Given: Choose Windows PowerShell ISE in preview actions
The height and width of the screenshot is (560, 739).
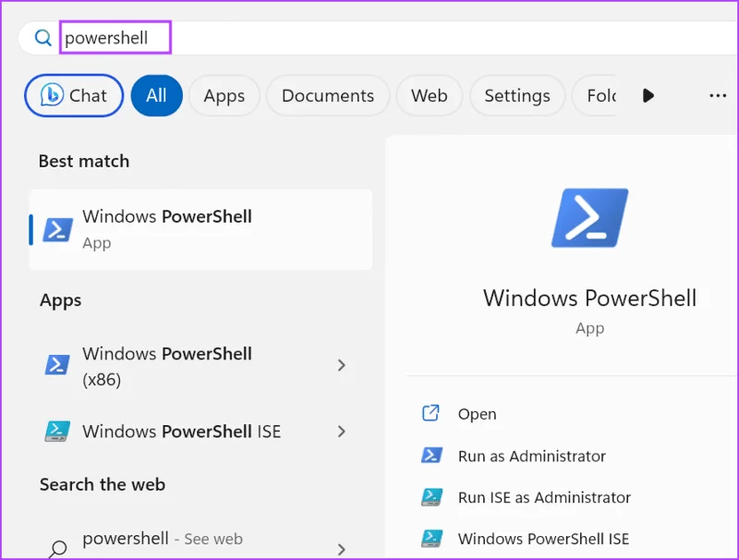Looking at the screenshot, I should click(x=543, y=539).
